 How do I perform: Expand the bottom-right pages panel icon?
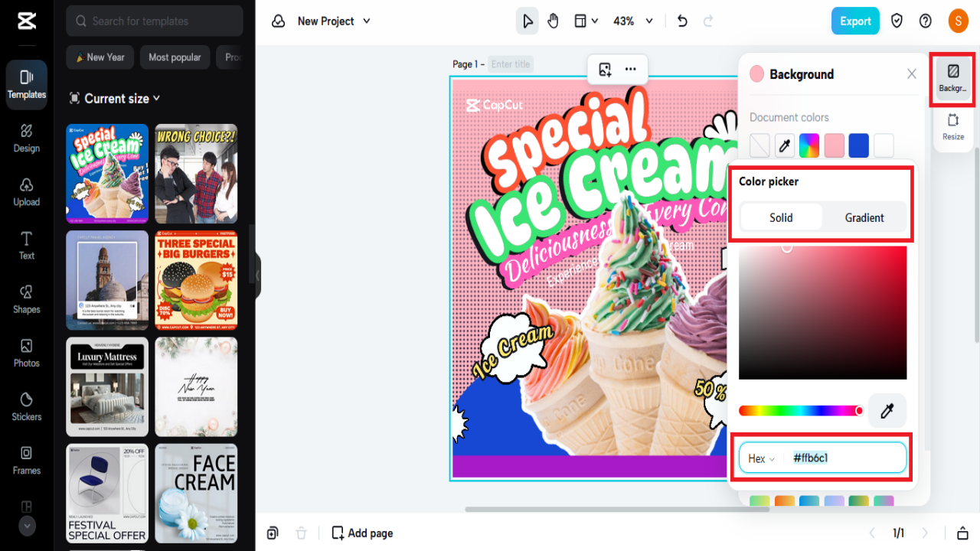pyautogui.click(x=963, y=533)
